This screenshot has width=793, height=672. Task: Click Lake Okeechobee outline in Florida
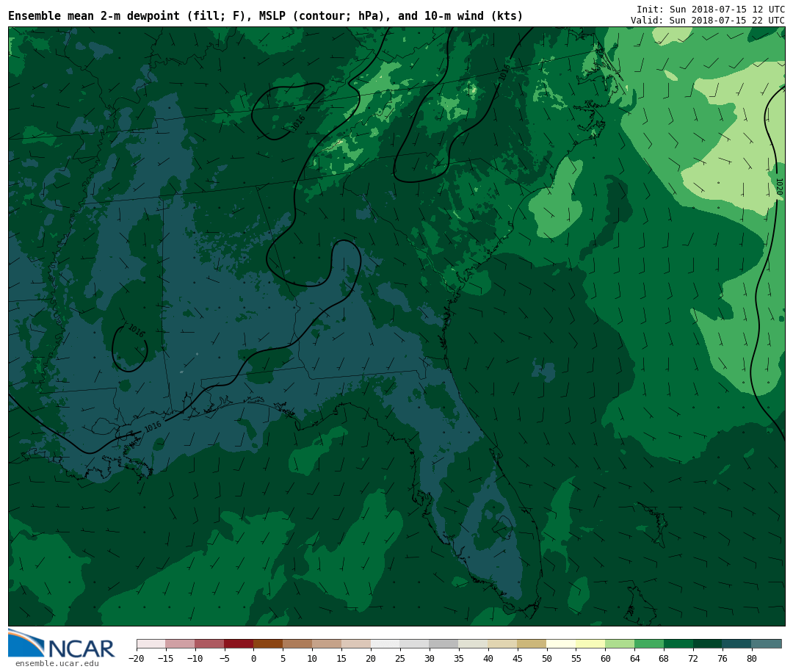(503, 526)
